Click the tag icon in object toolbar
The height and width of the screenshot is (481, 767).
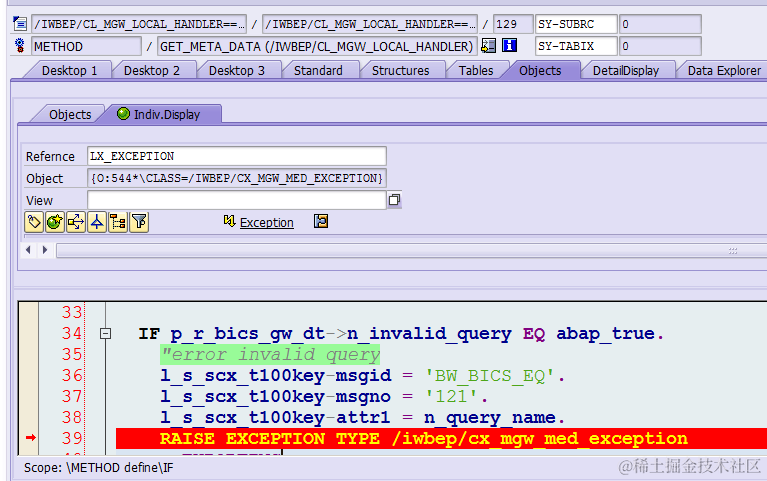34,222
